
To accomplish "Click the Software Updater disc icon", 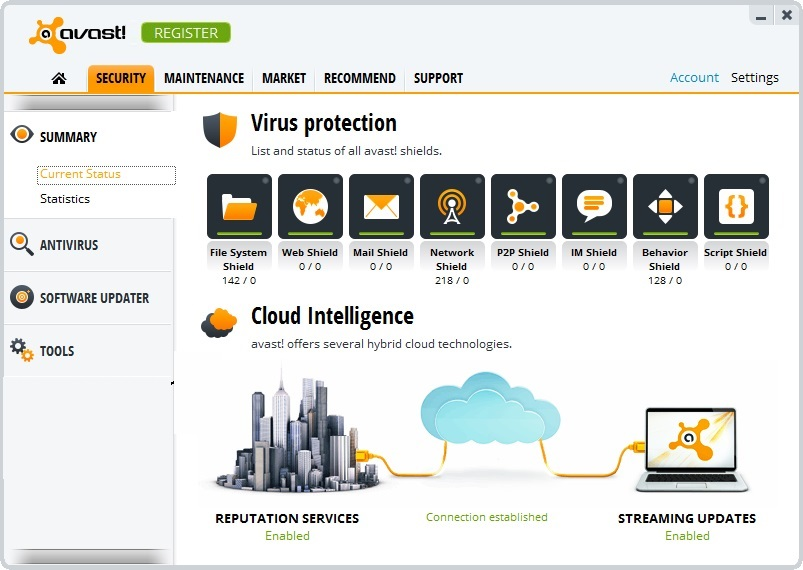I will point(22,297).
